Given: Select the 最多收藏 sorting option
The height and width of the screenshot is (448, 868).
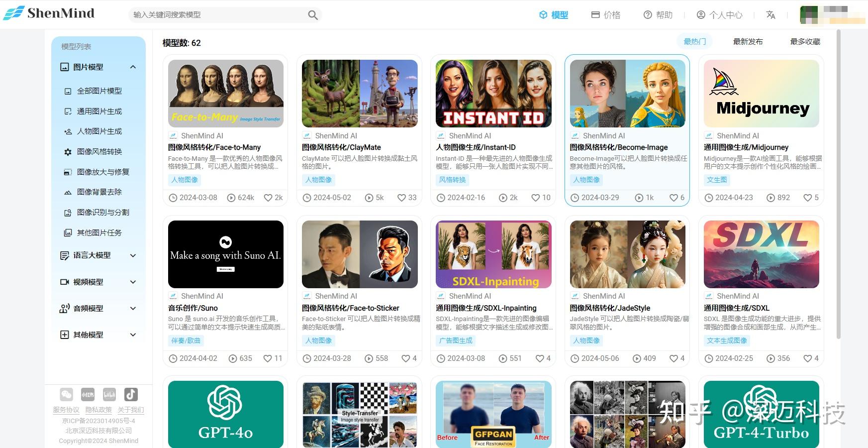Looking at the screenshot, I should coord(805,42).
